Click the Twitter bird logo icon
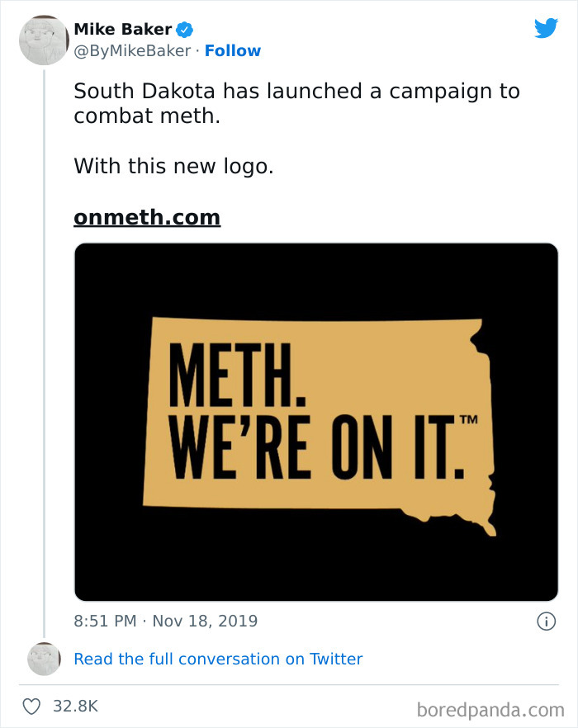 point(546,29)
